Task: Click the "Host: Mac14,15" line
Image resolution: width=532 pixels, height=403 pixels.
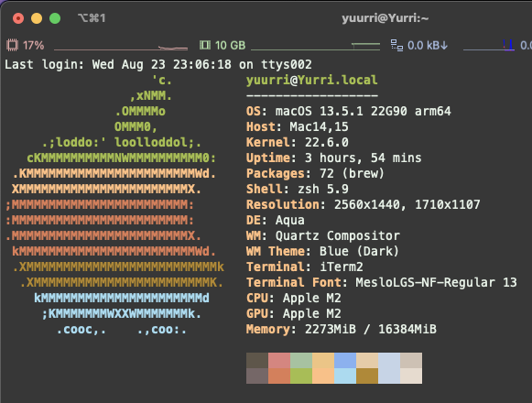Action: 298,126
